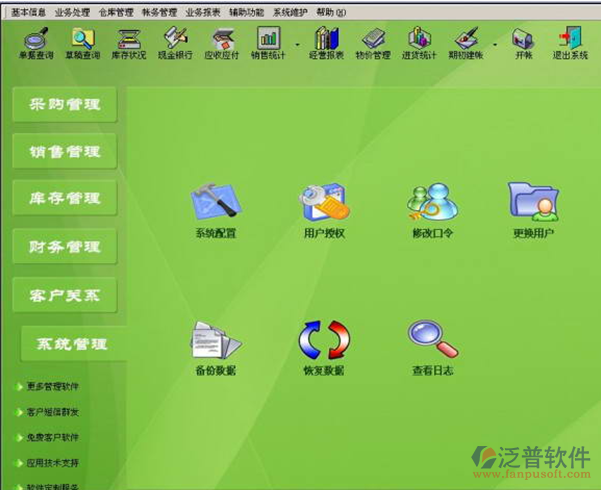Open dropdown arrow after 销售统计
The width and height of the screenshot is (601, 490).
tap(297, 45)
